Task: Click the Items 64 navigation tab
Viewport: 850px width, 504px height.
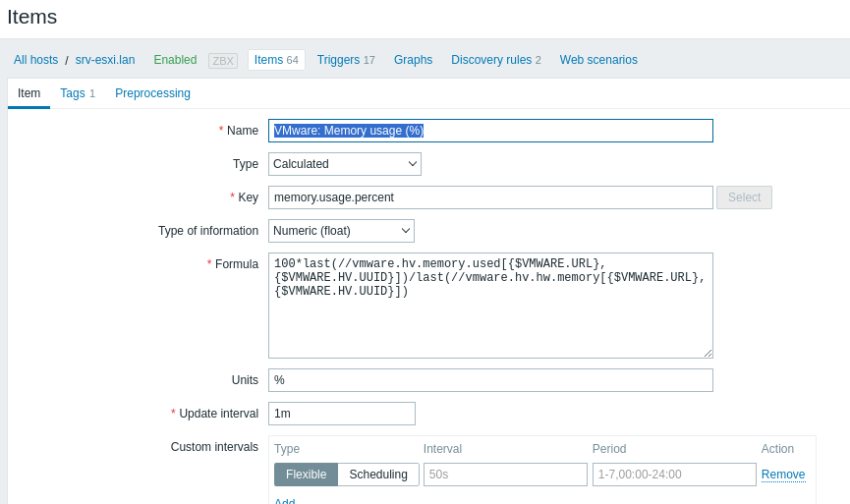Action: (276, 60)
